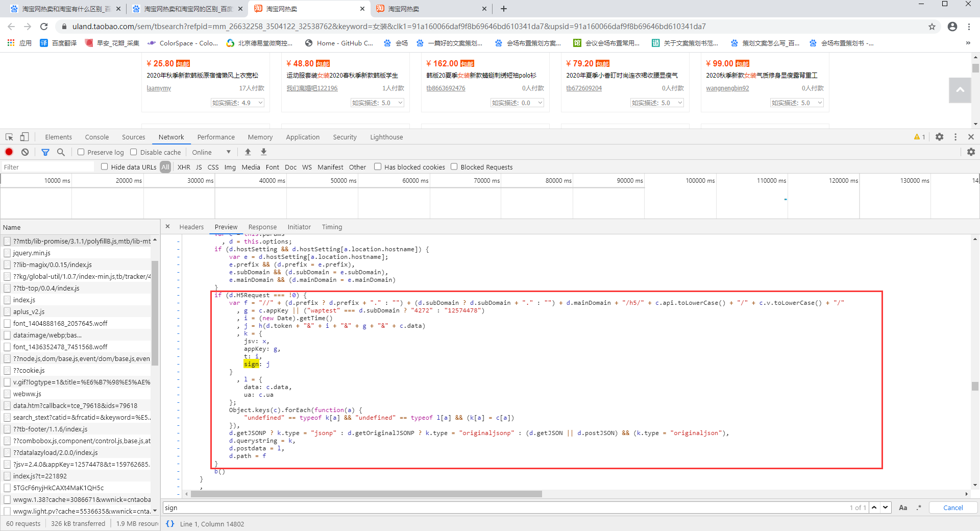Cancel the in-file search
The width and height of the screenshot is (980, 531).
coord(953,508)
